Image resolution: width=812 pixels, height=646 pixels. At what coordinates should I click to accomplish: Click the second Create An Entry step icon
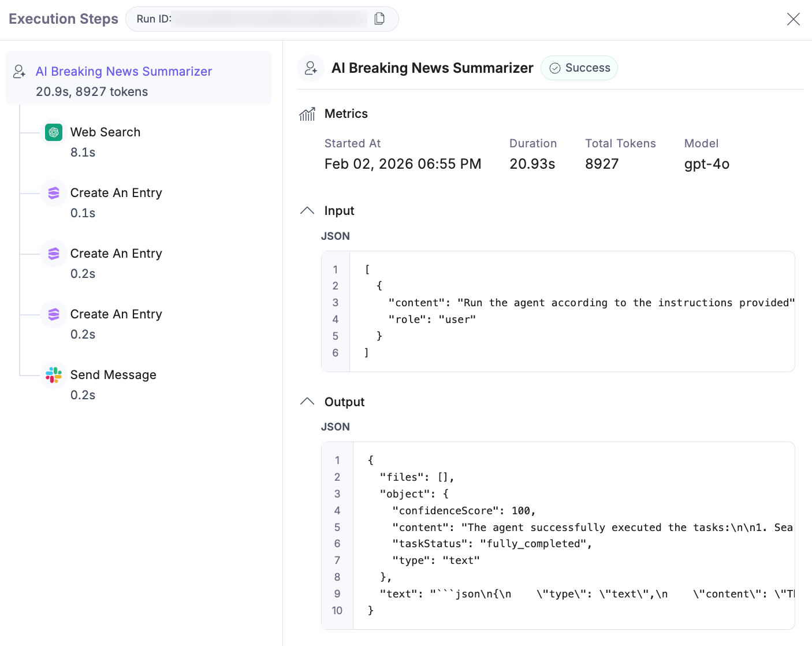pyautogui.click(x=53, y=254)
